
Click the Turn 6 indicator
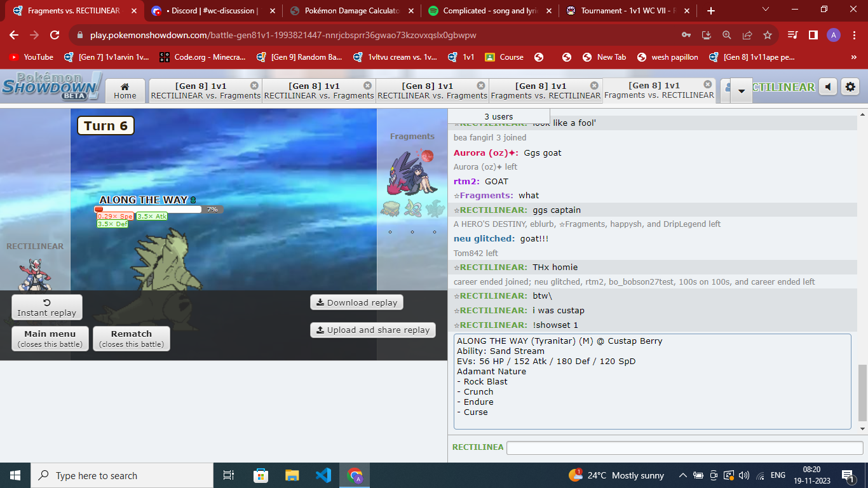[x=105, y=126]
